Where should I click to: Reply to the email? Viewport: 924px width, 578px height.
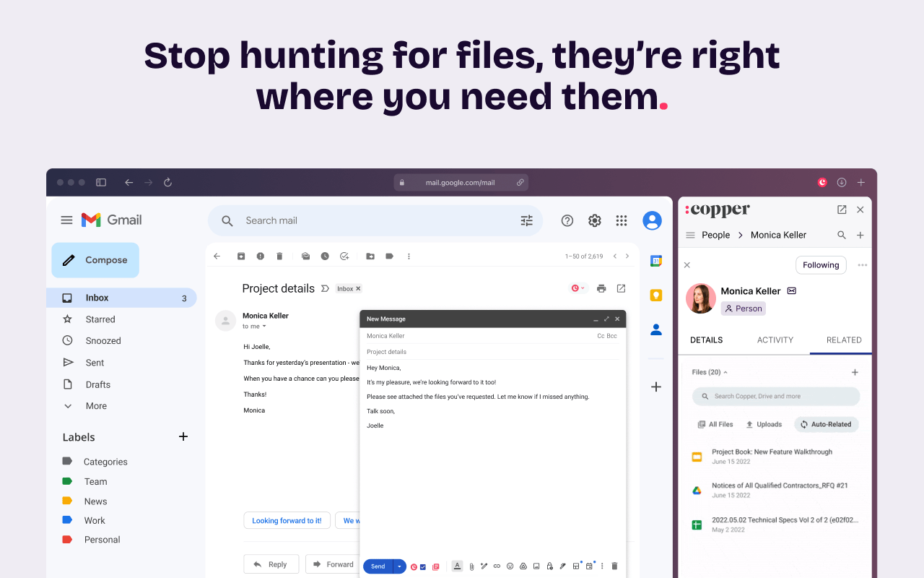[271, 564]
